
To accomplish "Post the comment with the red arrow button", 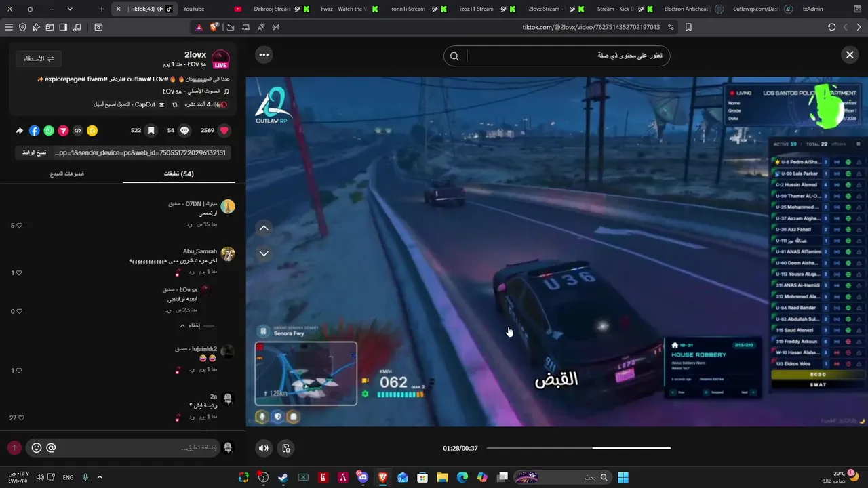I will pyautogui.click(x=14, y=447).
